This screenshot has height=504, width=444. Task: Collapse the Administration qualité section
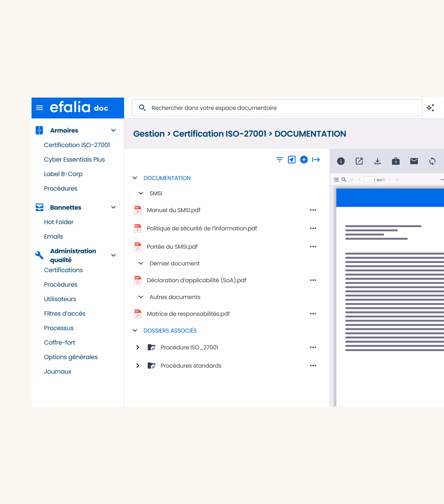tap(113, 255)
